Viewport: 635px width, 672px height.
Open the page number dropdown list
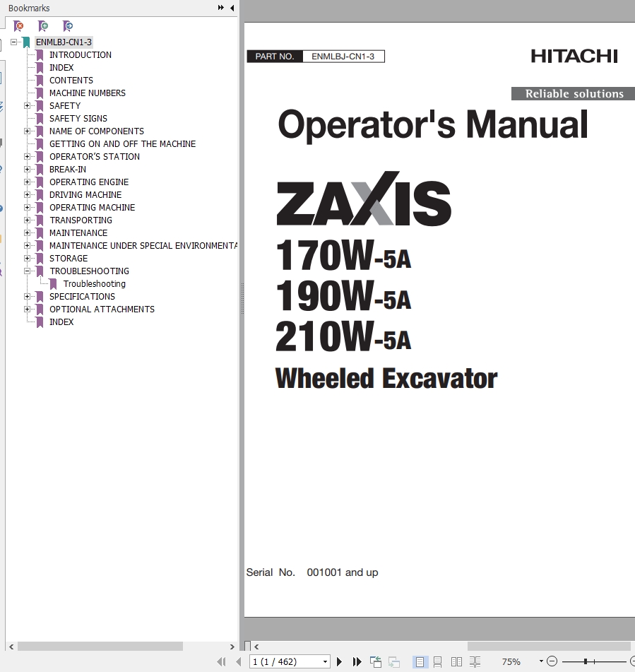[x=325, y=661]
